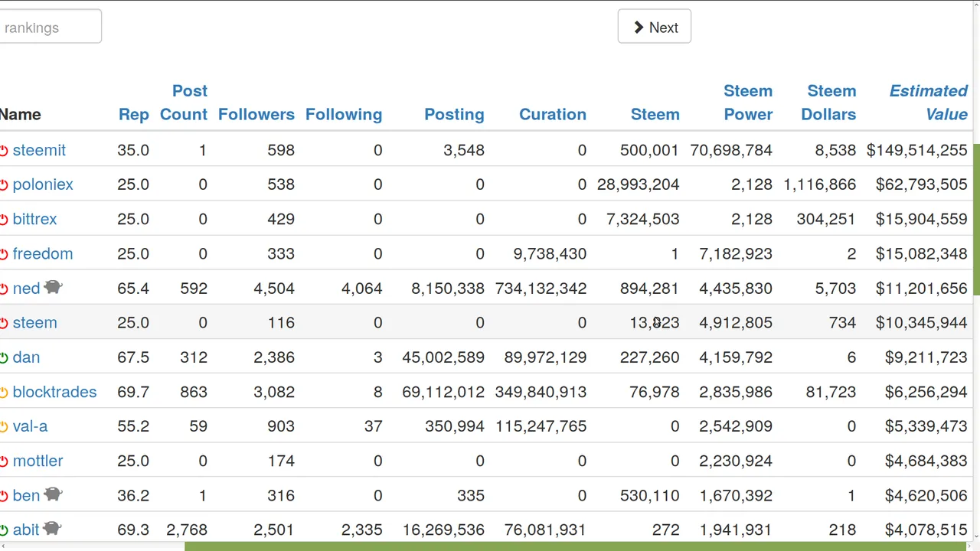Sort table by Rep column
The width and height of the screenshot is (980, 551).
(x=134, y=115)
